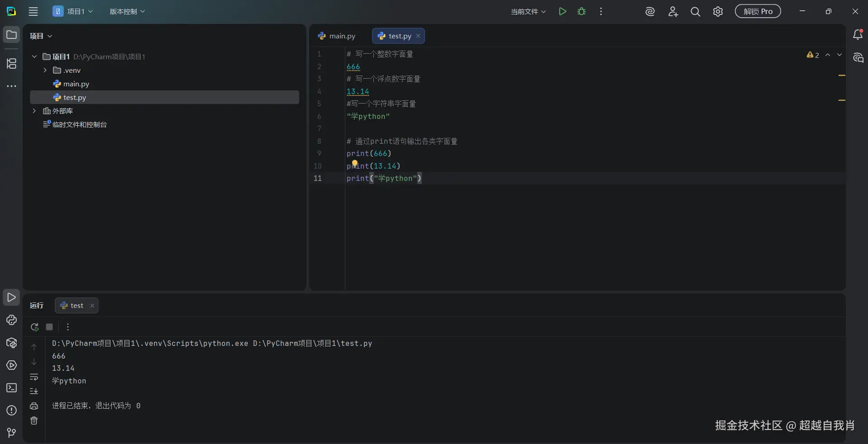
Task: Open the Terminal tool window
Action: (x=11, y=388)
